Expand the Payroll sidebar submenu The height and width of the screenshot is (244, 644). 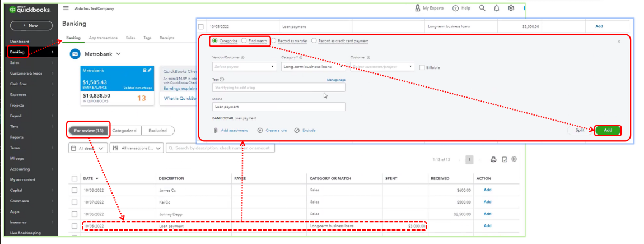52,116
